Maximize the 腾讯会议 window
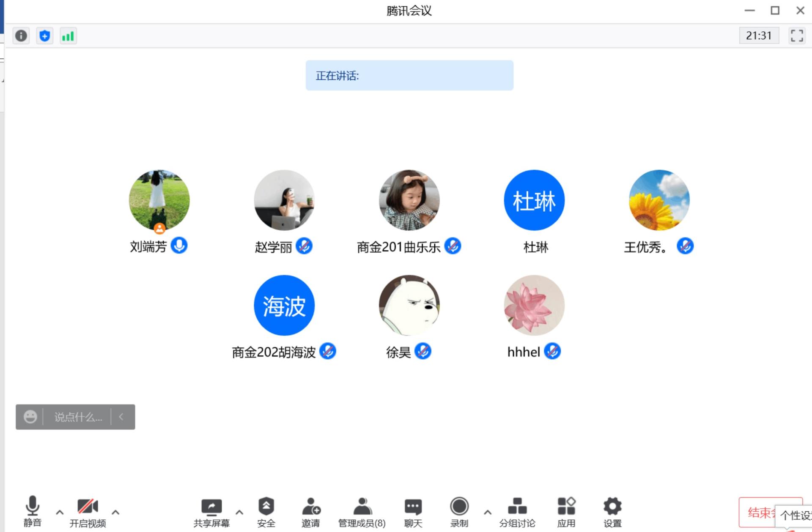This screenshot has width=812, height=532. click(775, 11)
